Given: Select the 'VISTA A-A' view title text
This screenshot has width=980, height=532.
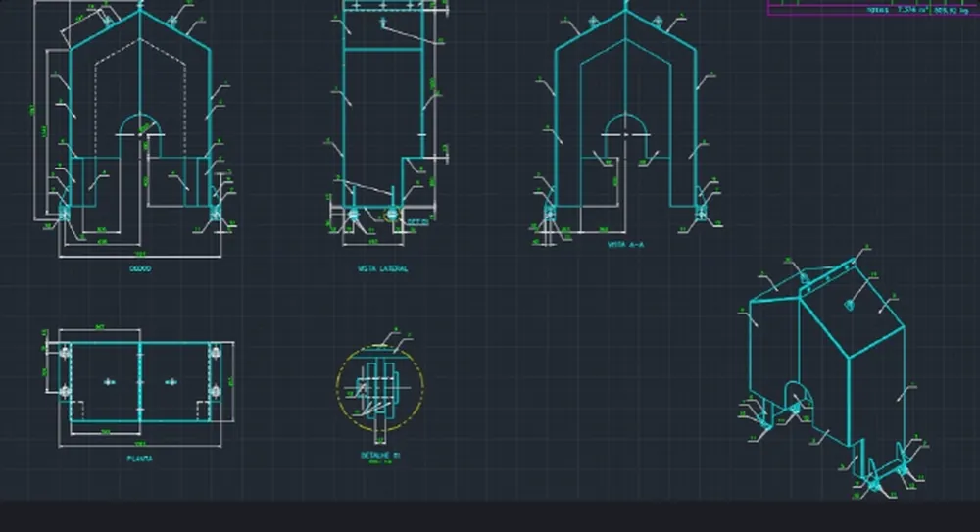Looking at the screenshot, I should (x=625, y=245).
